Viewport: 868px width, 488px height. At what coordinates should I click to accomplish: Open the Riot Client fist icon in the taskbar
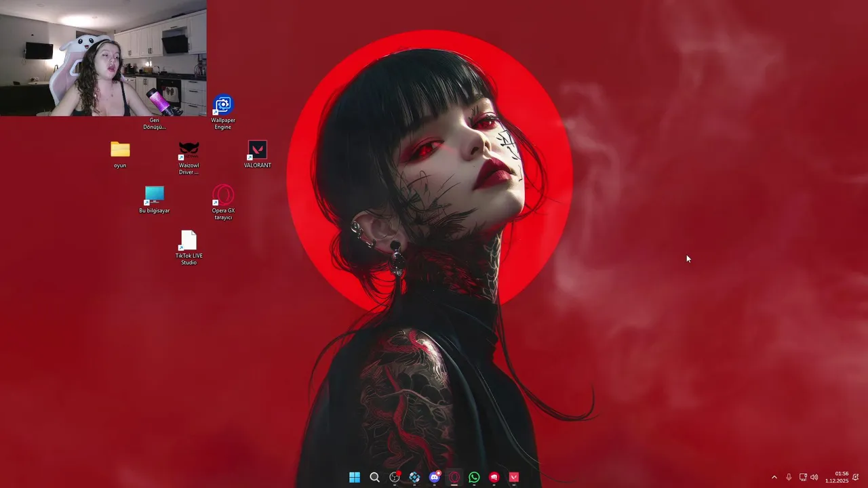pos(494,477)
